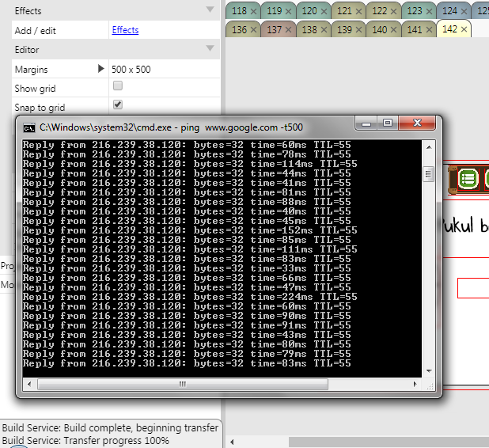Click cmd horizontal scrollbar left arrow
Viewport: 489px width, 448px height.
29,384
